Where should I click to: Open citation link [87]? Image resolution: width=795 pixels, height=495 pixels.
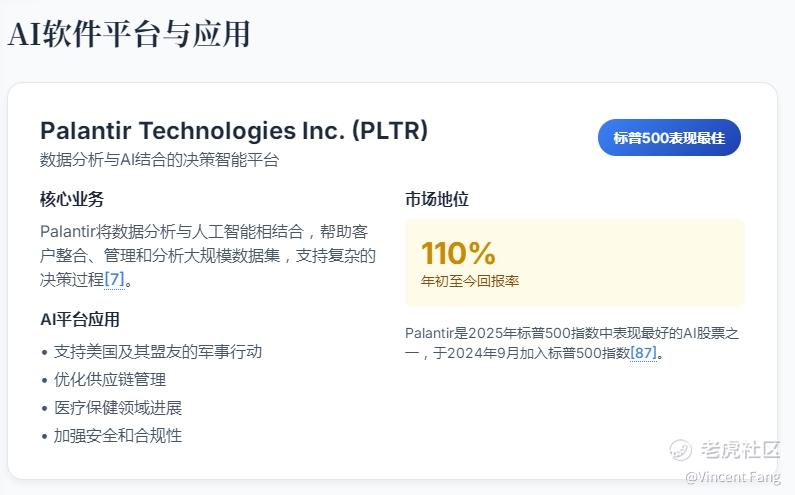click(x=643, y=353)
